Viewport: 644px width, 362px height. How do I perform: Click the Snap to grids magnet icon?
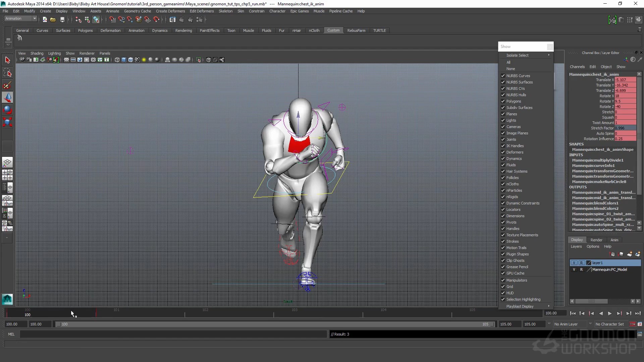(x=112, y=20)
